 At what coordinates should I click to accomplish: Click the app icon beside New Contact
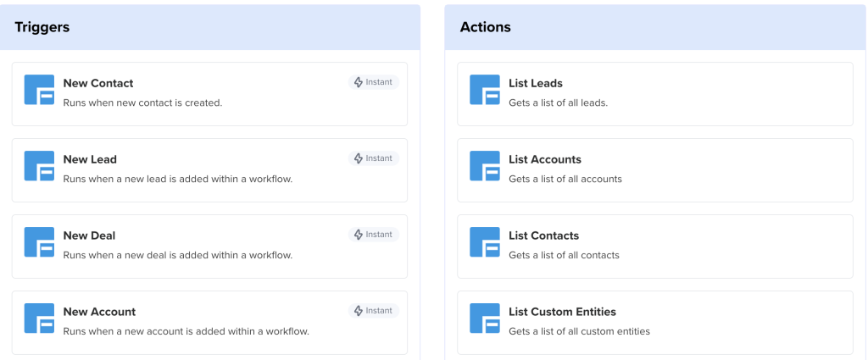[x=39, y=90]
